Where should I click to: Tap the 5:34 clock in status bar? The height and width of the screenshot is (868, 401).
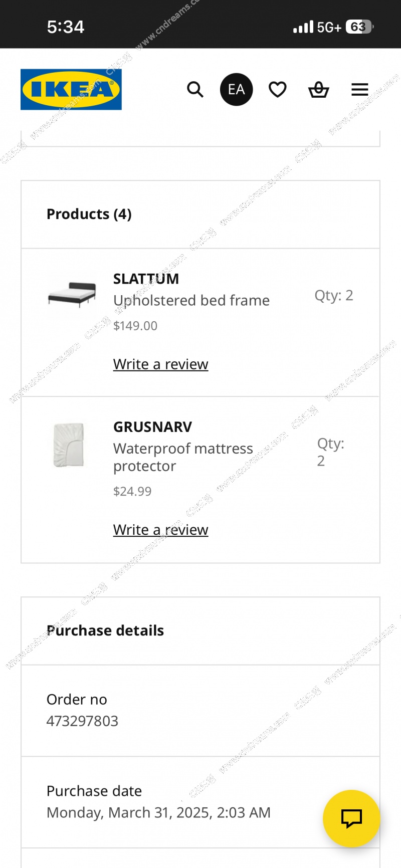pos(66,27)
